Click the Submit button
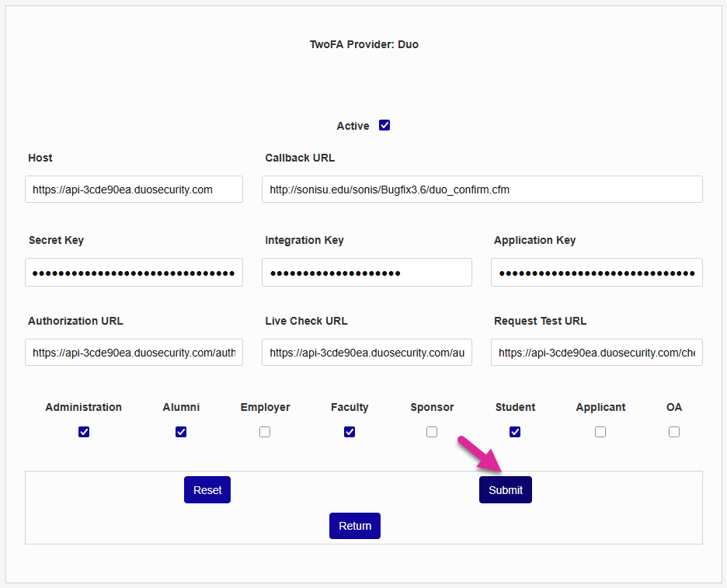Image resolution: width=727 pixels, height=588 pixels. click(x=506, y=490)
